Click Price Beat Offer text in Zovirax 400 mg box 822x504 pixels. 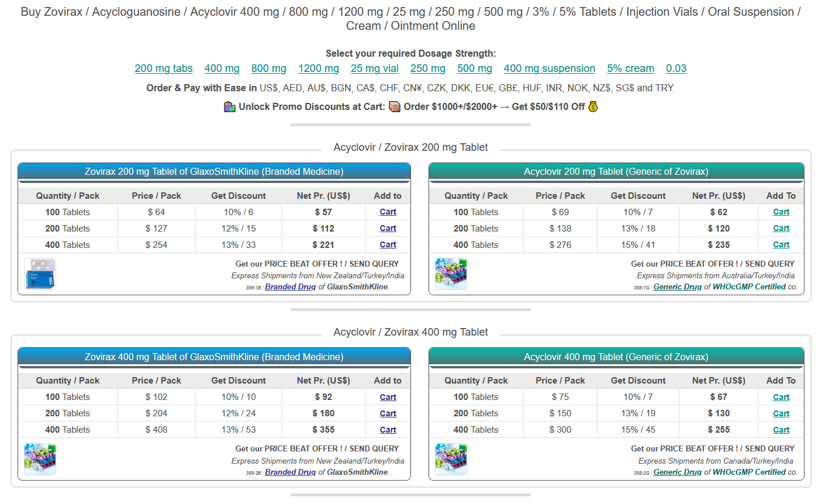(x=317, y=449)
